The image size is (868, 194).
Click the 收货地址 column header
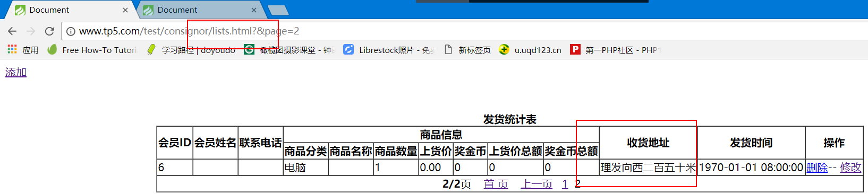(648, 143)
